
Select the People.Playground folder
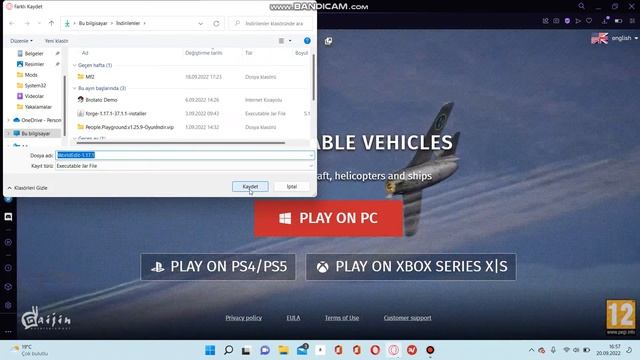(129, 127)
